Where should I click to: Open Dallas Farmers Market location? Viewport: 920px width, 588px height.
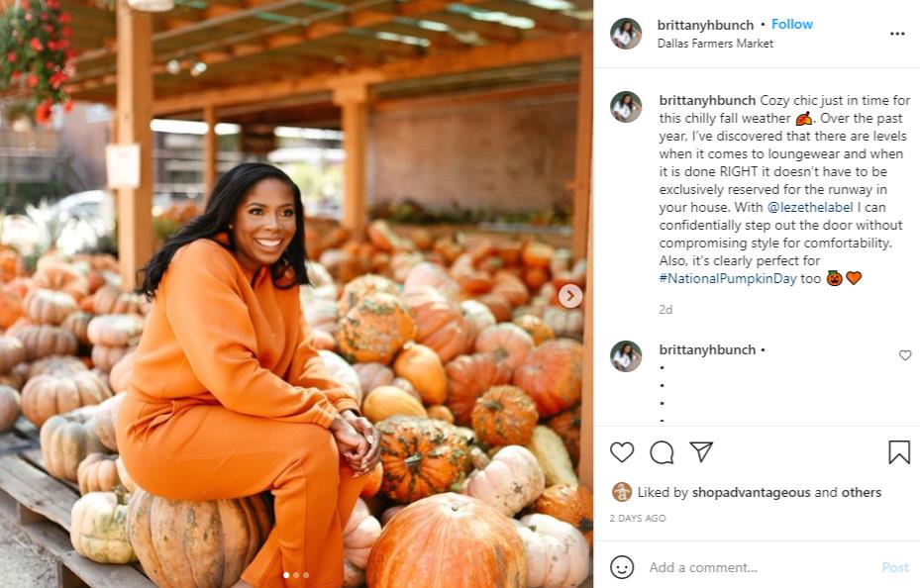715,44
